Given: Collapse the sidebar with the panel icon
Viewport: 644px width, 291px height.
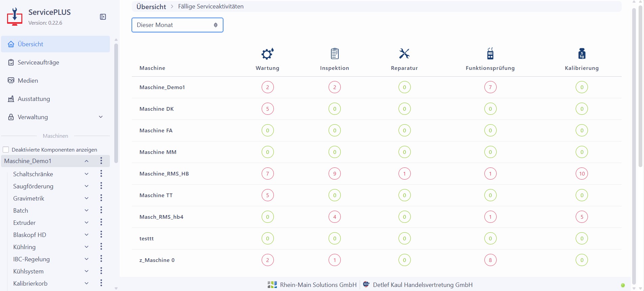Looking at the screenshot, I should click(103, 17).
